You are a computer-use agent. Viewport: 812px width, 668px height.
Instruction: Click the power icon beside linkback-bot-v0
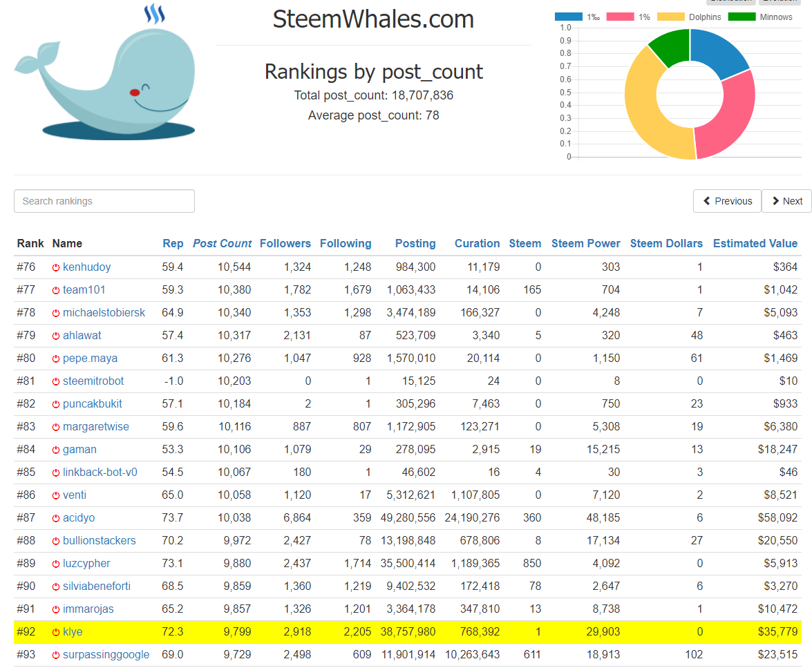[56, 473]
